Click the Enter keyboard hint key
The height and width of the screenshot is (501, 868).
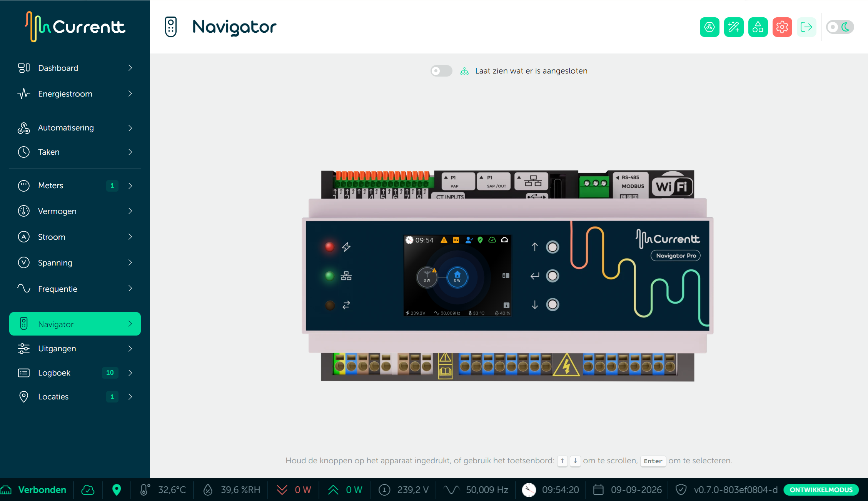tap(653, 461)
